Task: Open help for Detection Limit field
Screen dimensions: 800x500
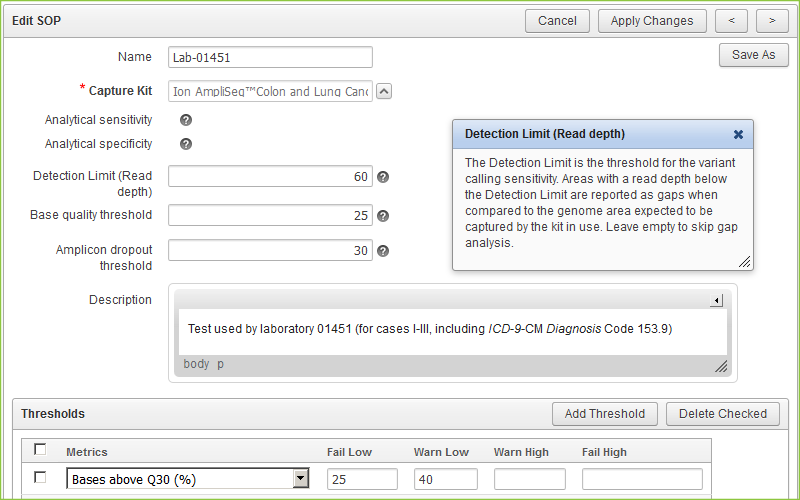Action: point(383,177)
